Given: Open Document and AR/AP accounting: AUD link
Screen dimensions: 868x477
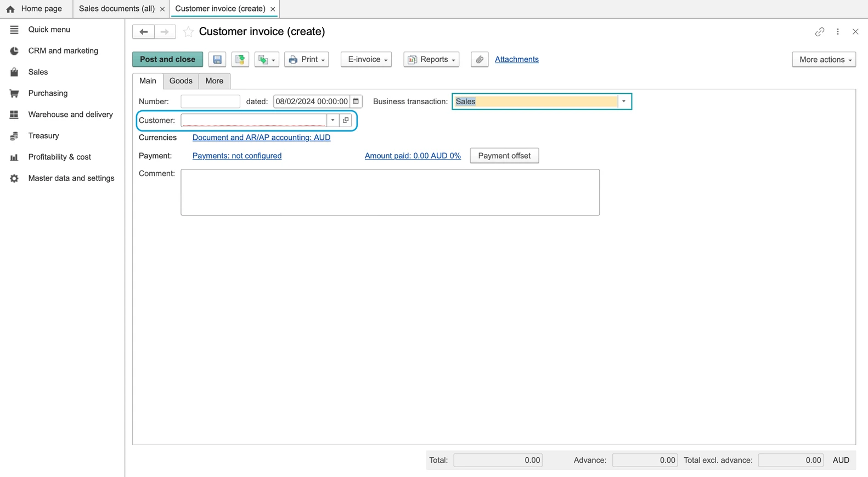Looking at the screenshot, I should pos(262,138).
